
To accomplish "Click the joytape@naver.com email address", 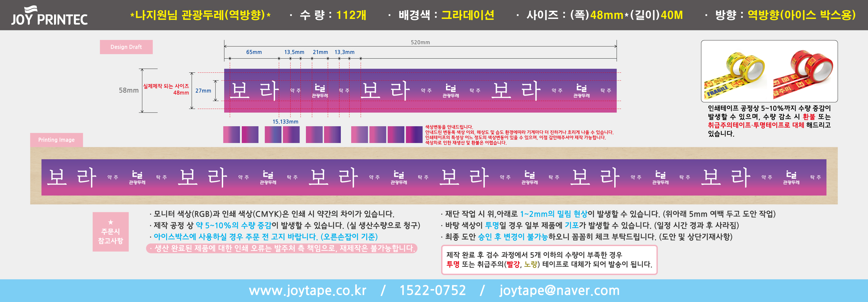I will click(559, 290).
